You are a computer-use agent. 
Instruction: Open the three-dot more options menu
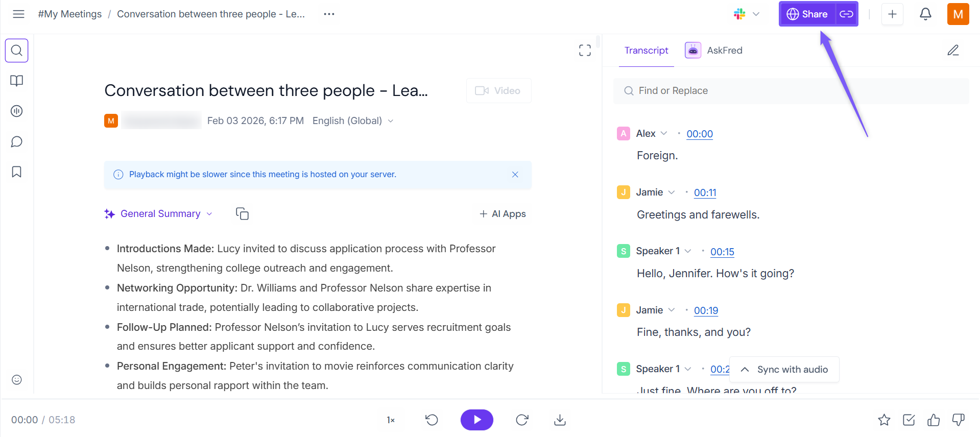click(x=329, y=14)
